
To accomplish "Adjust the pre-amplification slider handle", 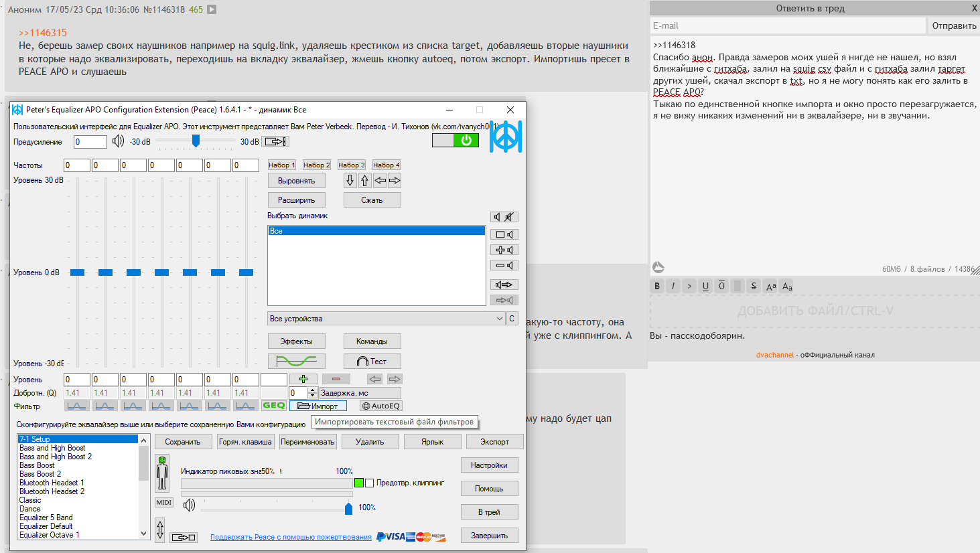I will pos(196,141).
